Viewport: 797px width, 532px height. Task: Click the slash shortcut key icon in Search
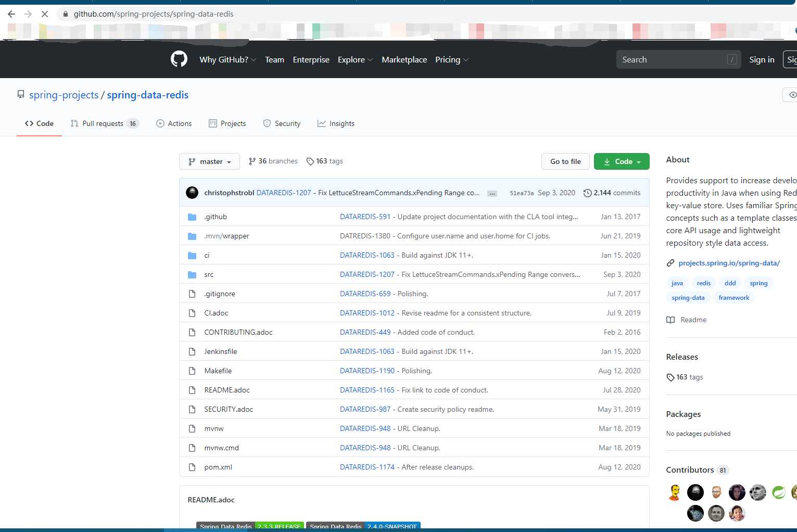[x=732, y=59]
